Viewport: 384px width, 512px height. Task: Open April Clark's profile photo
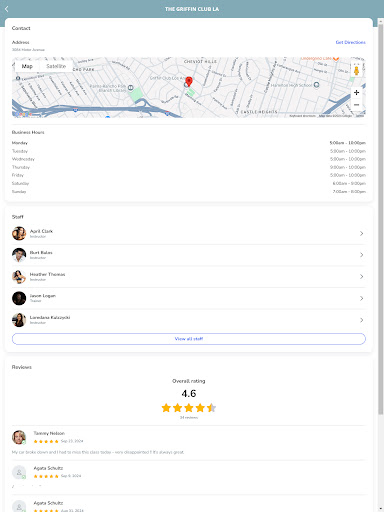19,233
